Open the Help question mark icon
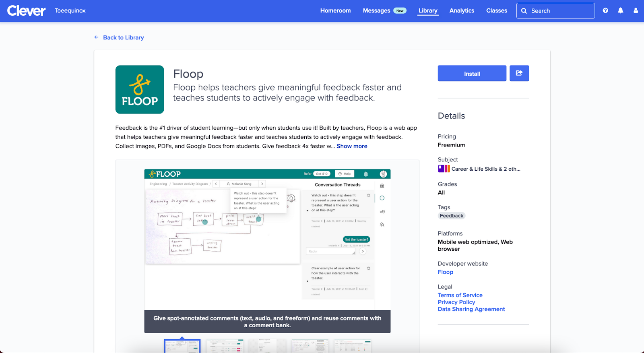Viewport: 644px width, 353px height. pyautogui.click(x=605, y=10)
